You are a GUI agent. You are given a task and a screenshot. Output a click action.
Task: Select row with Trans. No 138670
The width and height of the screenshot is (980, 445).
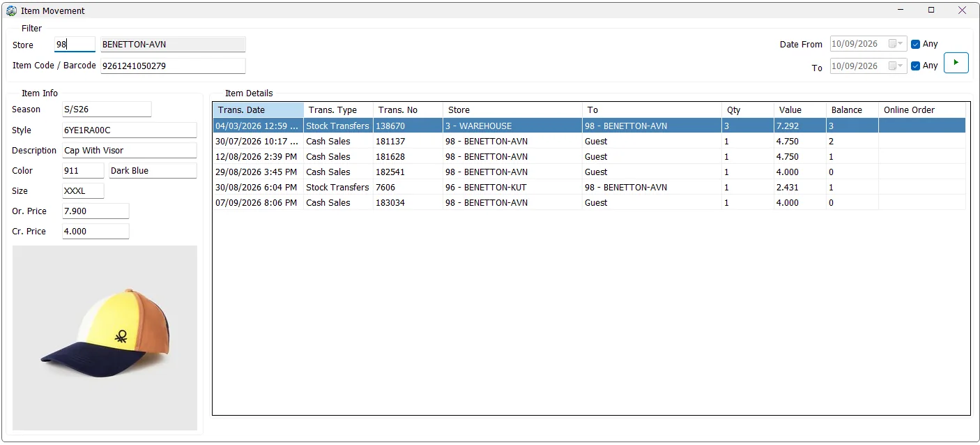pos(589,126)
